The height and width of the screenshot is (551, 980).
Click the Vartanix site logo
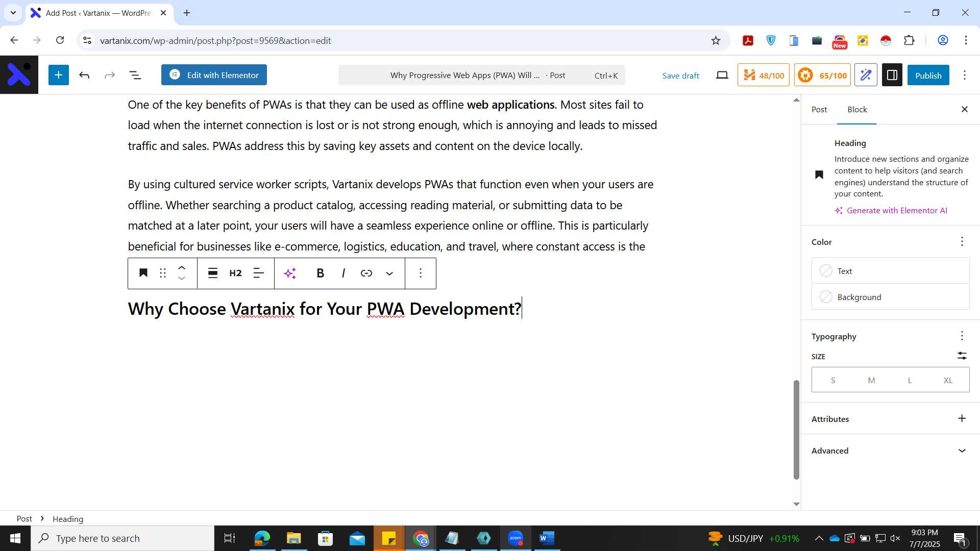click(x=19, y=75)
